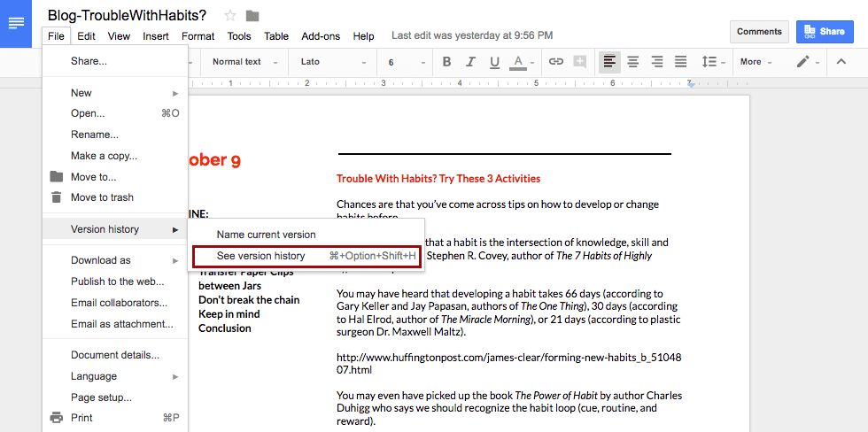Click the huffingtonpost.com URL in the document

click(x=508, y=364)
